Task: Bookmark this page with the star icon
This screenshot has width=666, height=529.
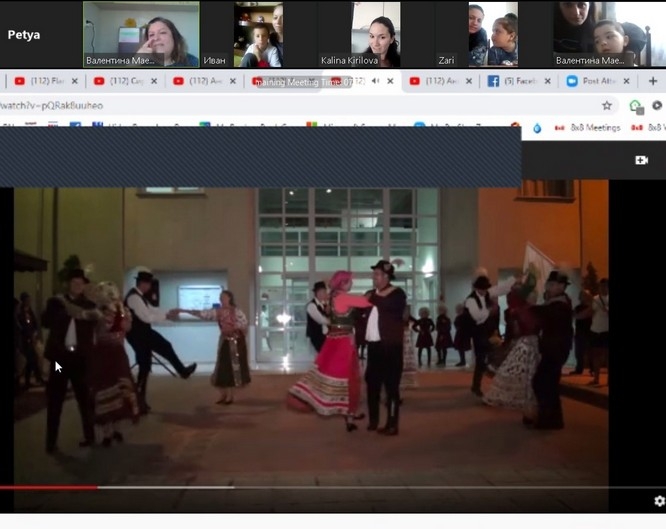Action: 606,105
